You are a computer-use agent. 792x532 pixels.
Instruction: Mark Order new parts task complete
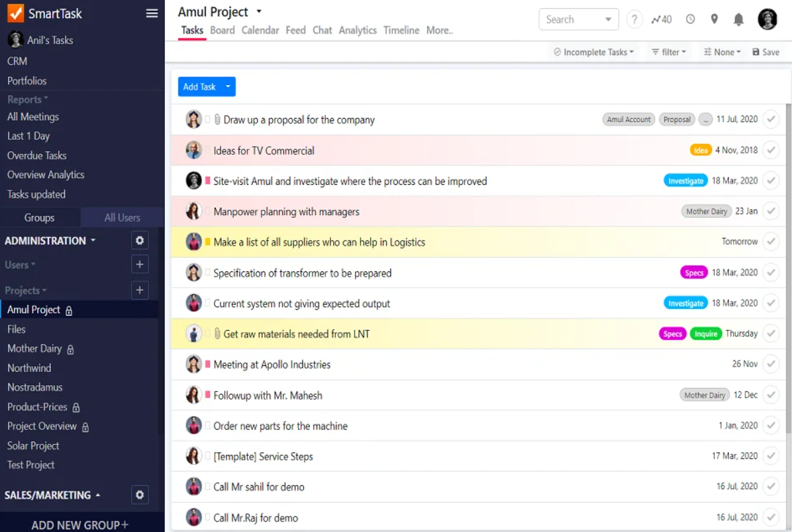pos(771,425)
